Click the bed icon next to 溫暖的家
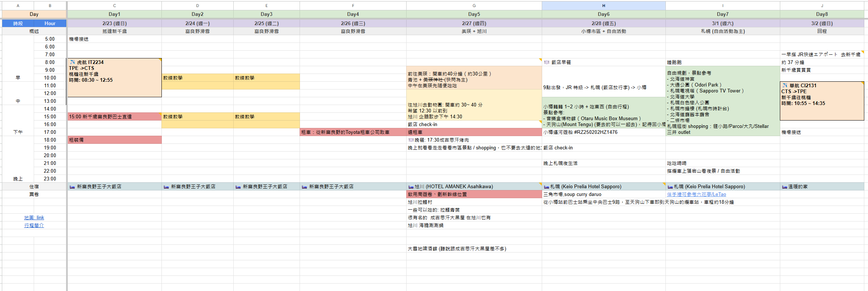868x291 pixels. point(784,187)
